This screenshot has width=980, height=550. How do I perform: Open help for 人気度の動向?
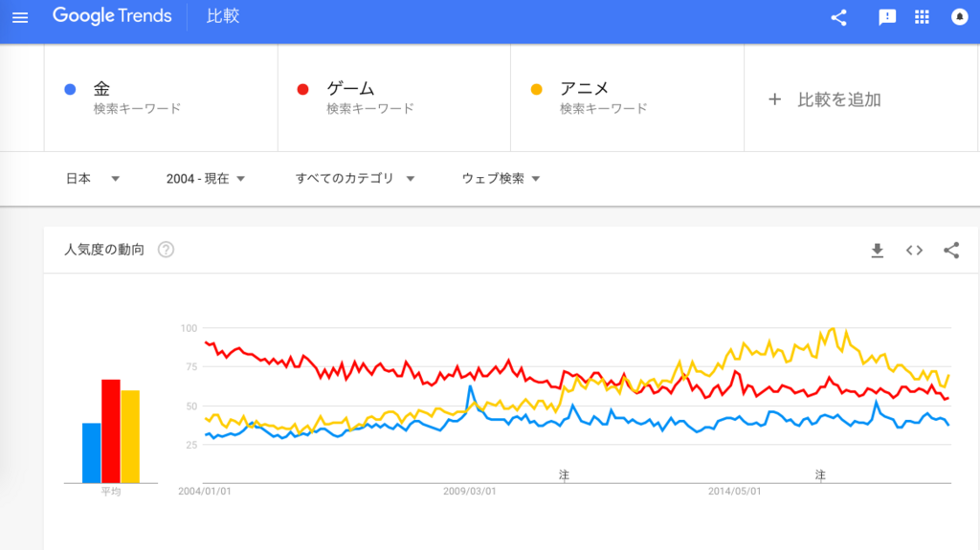click(x=167, y=251)
